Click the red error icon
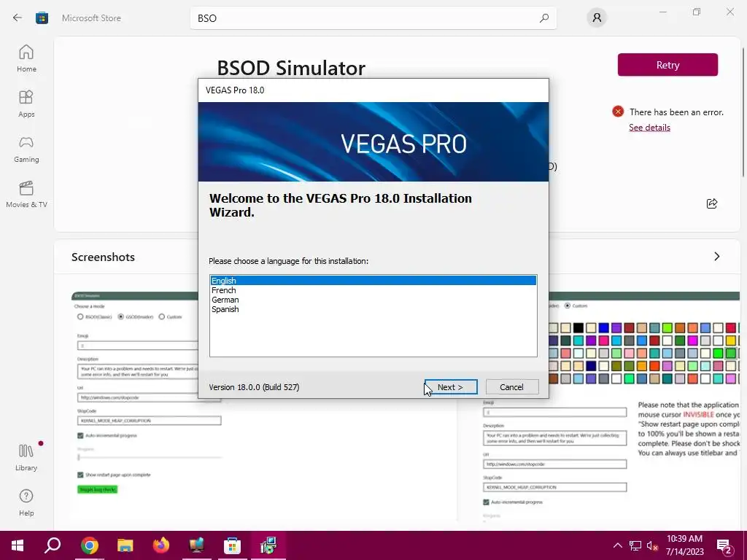The height and width of the screenshot is (560, 747). 618,112
